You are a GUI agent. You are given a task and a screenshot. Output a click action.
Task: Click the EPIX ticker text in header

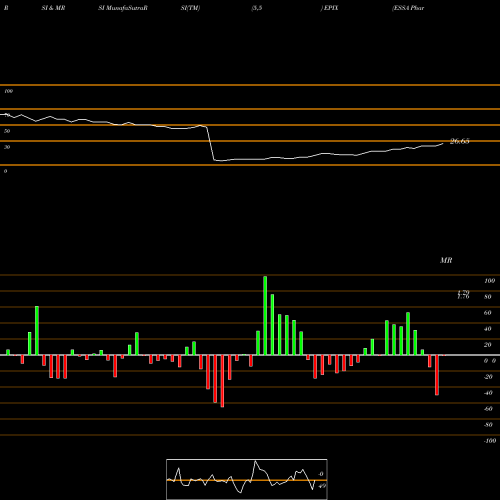tap(330, 8)
